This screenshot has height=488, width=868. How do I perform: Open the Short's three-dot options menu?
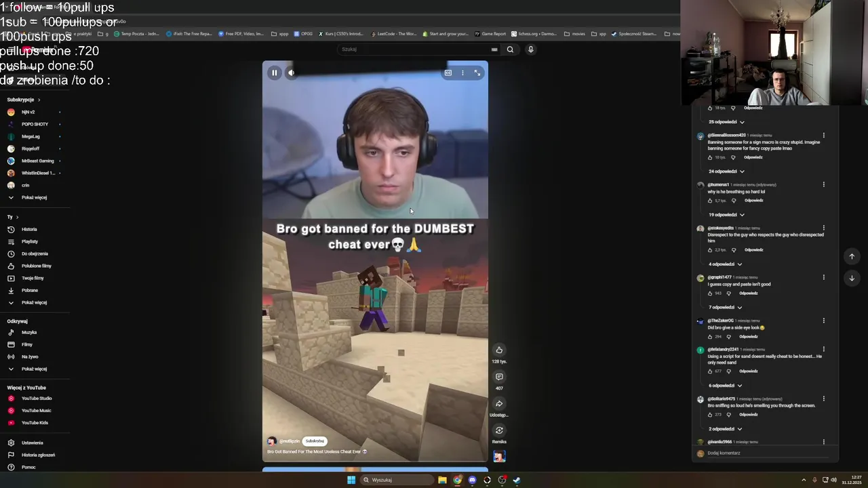(x=462, y=73)
